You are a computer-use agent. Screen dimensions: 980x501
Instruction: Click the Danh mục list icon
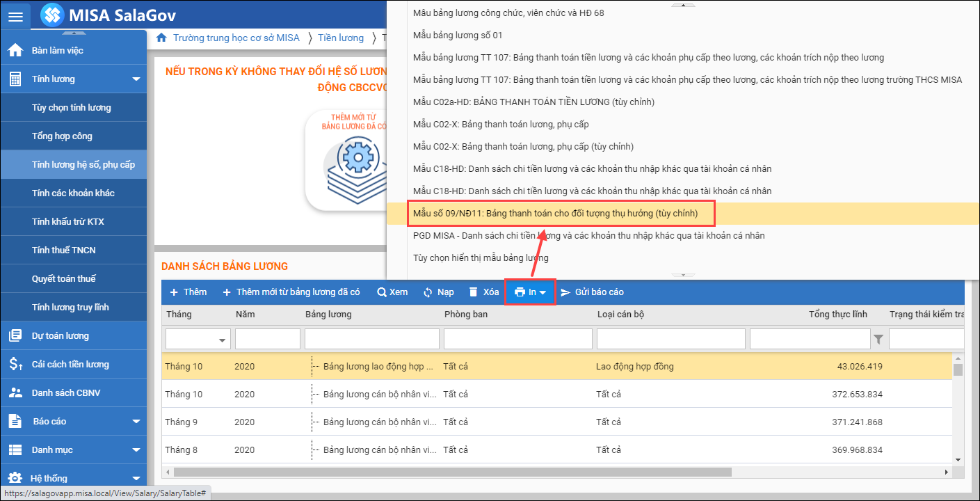(x=15, y=450)
